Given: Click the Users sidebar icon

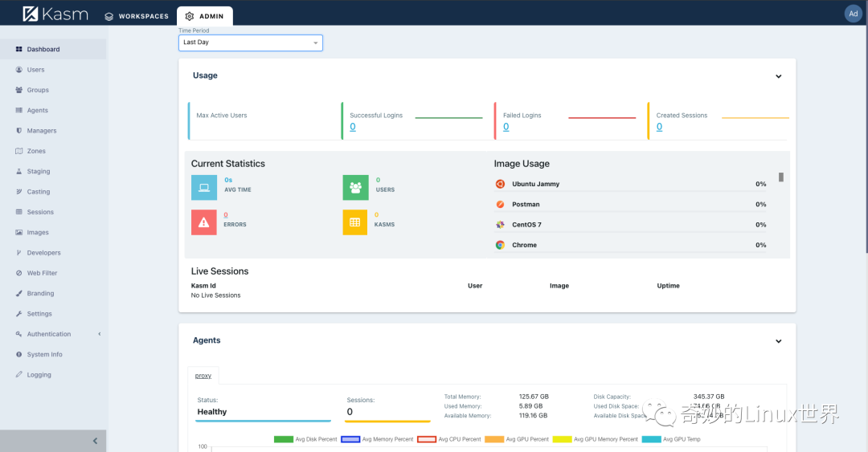Looking at the screenshot, I should [18, 70].
